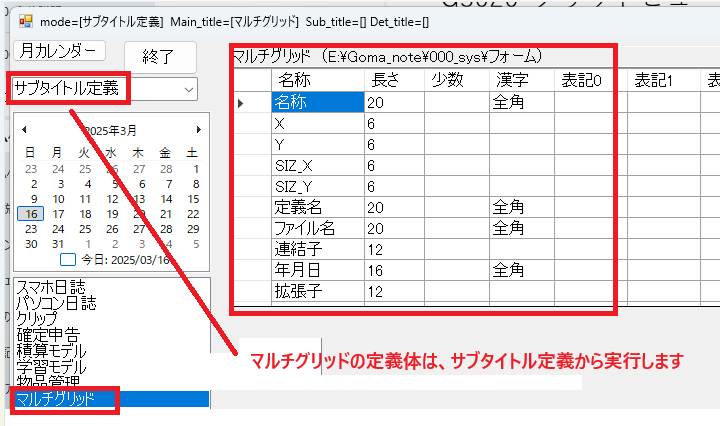Image resolution: width=720 pixels, height=426 pixels.
Task: Select date 16 in the calendar
Action: click(x=29, y=214)
